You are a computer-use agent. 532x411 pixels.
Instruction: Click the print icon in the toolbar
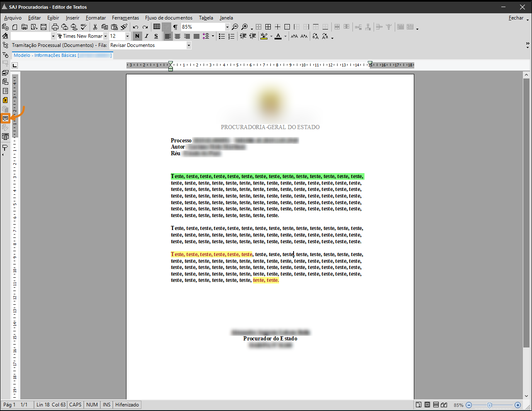click(55, 27)
